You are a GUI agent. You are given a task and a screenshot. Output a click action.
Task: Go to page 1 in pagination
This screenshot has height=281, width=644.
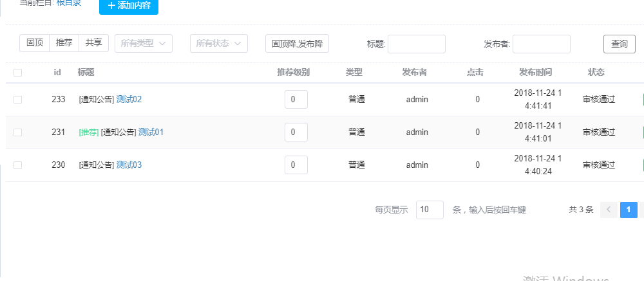[x=629, y=210]
